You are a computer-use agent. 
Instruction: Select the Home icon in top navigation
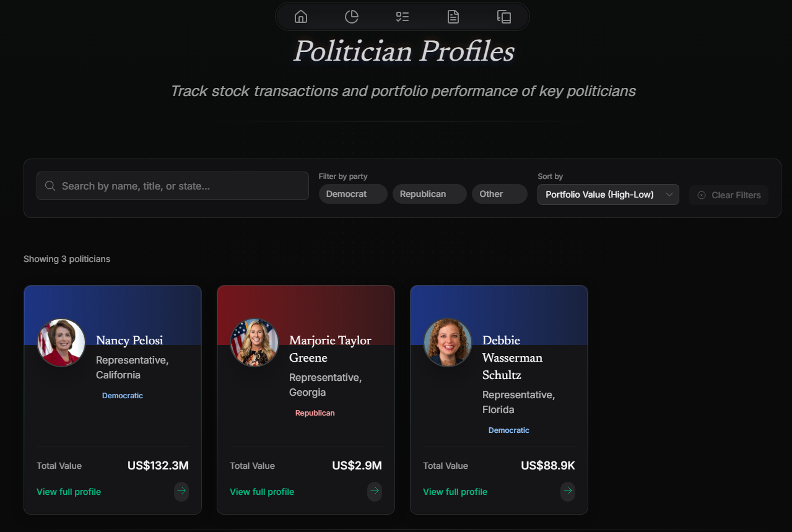pyautogui.click(x=301, y=17)
